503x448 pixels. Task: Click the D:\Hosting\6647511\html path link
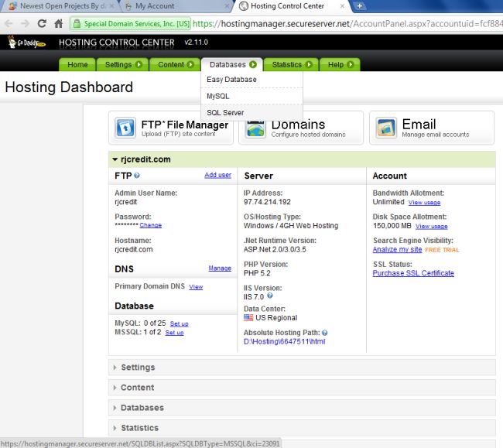click(284, 341)
